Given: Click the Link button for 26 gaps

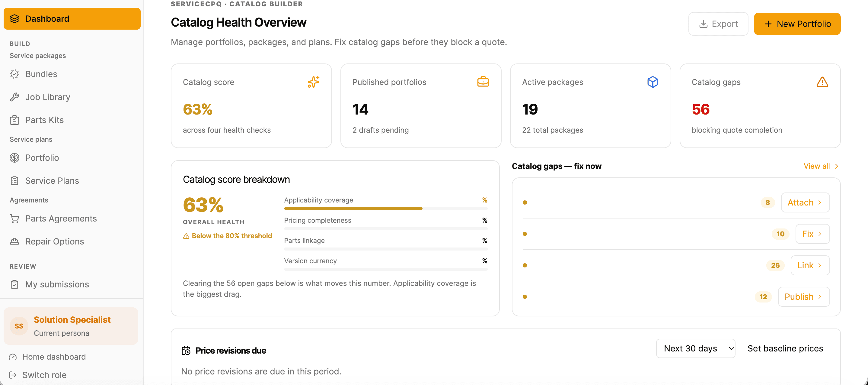Looking at the screenshot, I should [x=810, y=266].
